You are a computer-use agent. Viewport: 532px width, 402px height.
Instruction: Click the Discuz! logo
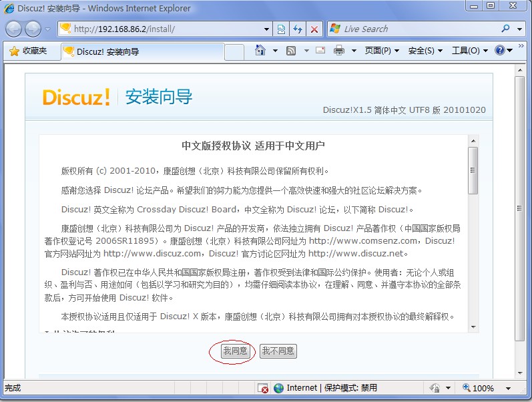[76, 97]
